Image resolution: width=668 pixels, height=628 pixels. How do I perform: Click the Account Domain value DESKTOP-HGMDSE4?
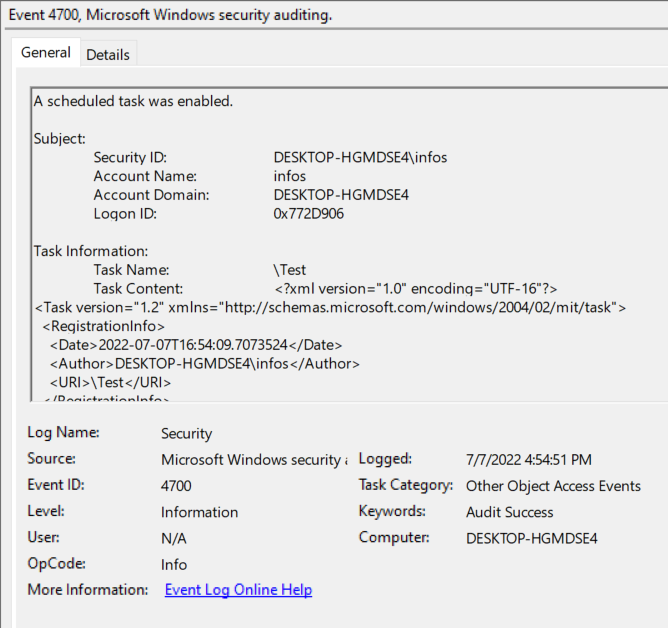tap(341, 195)
